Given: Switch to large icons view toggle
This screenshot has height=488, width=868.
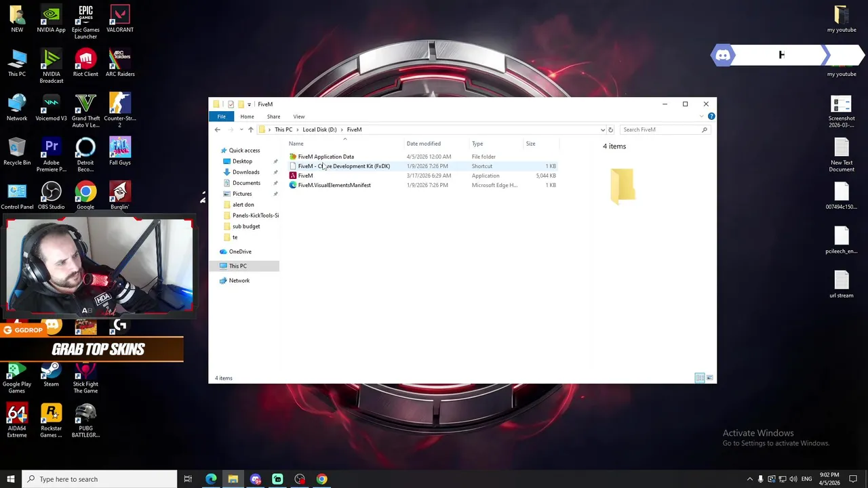Looking at the screenshot, I should [x=709, y=378].
